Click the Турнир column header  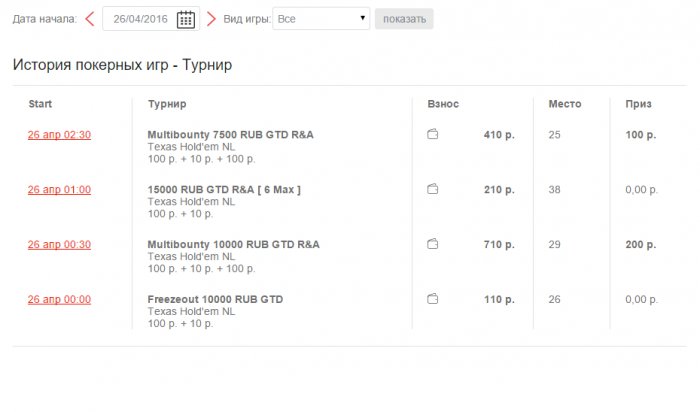pos(166,104)
